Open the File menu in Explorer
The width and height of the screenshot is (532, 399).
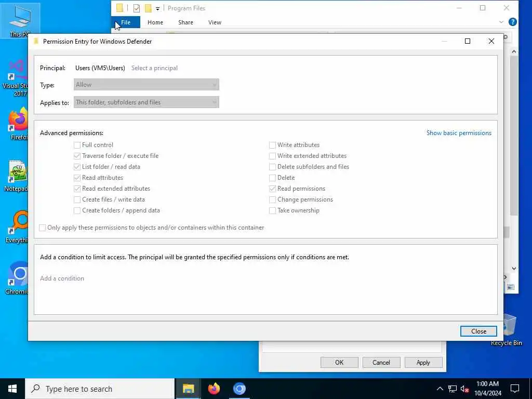pos(126,22)
